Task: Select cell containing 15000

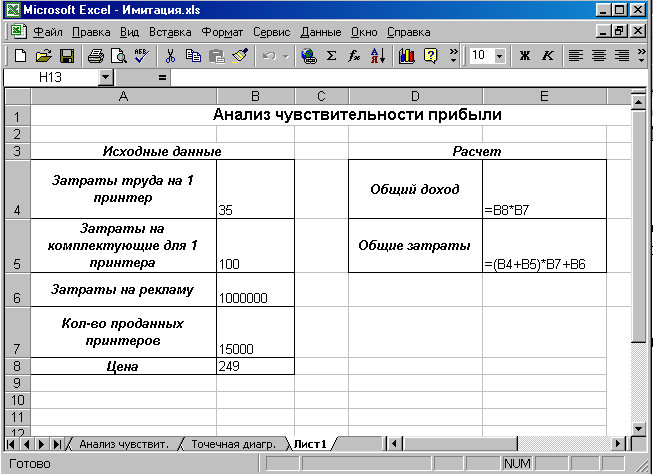Action: (x=255, y=332)
